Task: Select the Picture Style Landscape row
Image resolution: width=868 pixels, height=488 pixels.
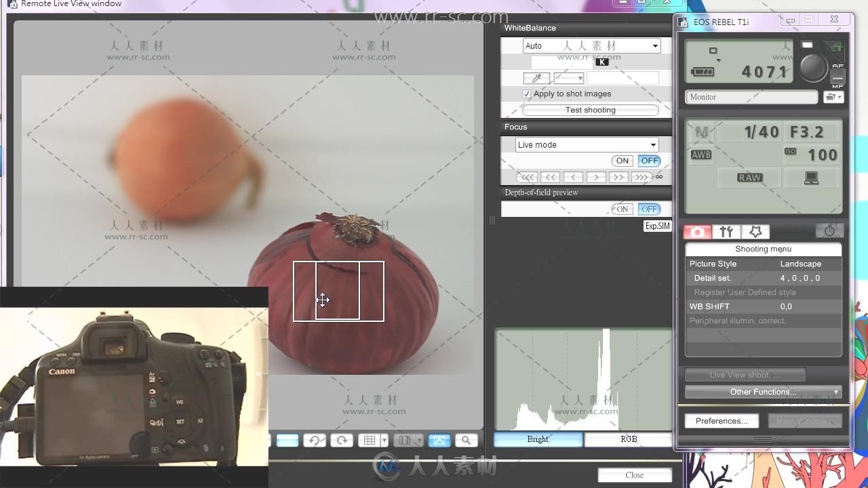Action: coord(764,264)
